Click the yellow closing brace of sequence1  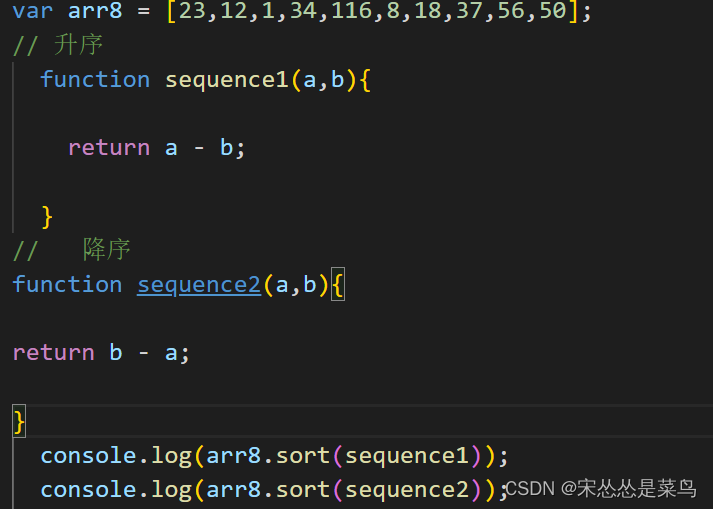tap(47, 217)
